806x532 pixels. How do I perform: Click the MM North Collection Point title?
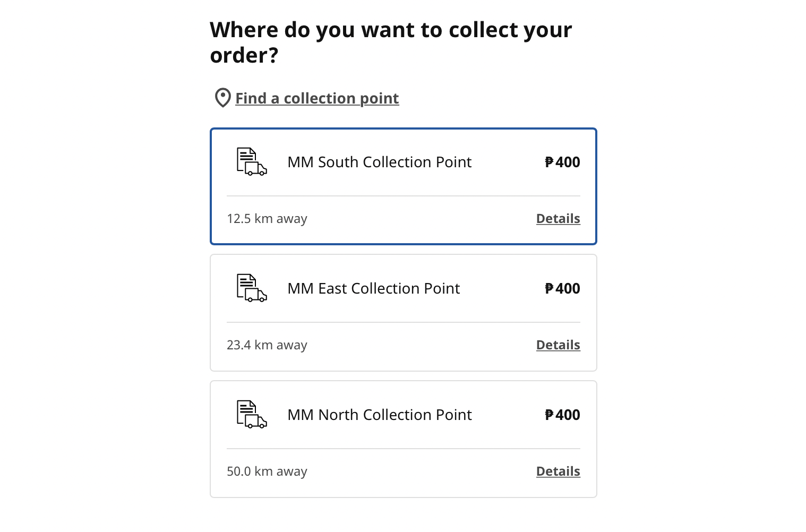380,415
